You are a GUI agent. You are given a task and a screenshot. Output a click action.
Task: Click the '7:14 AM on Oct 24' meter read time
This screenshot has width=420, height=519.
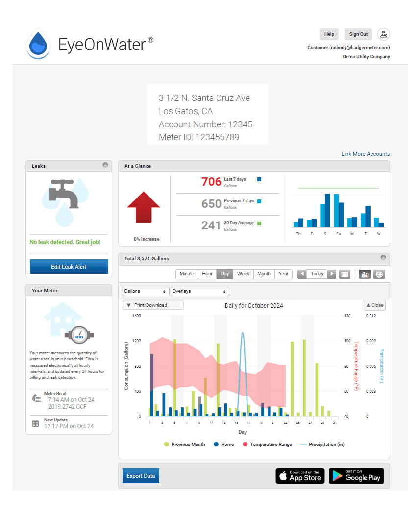[x=71, y=400]
